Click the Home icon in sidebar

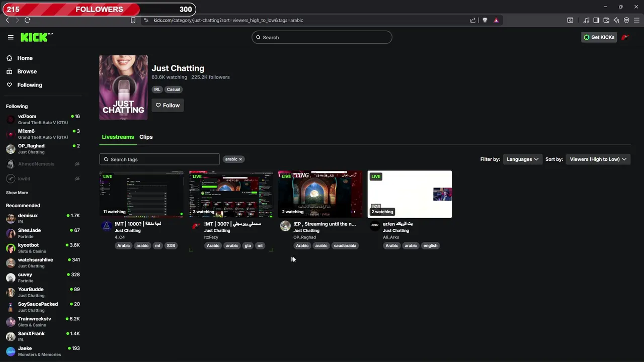pyautogui.click(x=10, y=58)
